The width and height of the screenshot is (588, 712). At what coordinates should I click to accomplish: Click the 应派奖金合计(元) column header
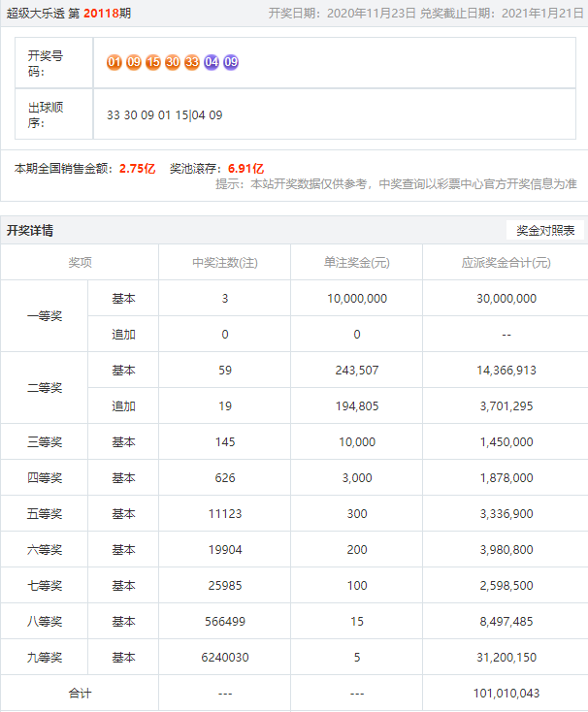coord(505,263)
